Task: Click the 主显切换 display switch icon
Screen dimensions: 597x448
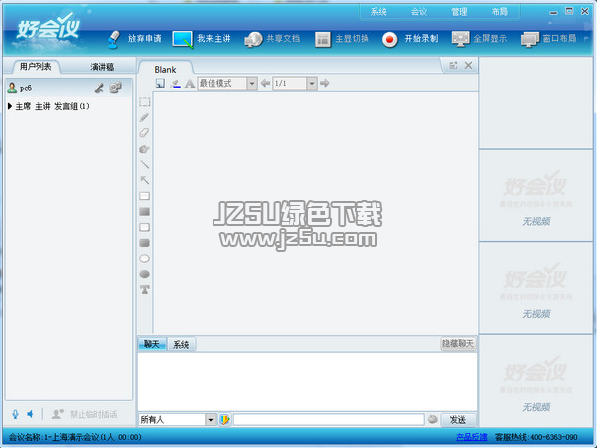Action: pyautogui.click(x=323, y=39)
